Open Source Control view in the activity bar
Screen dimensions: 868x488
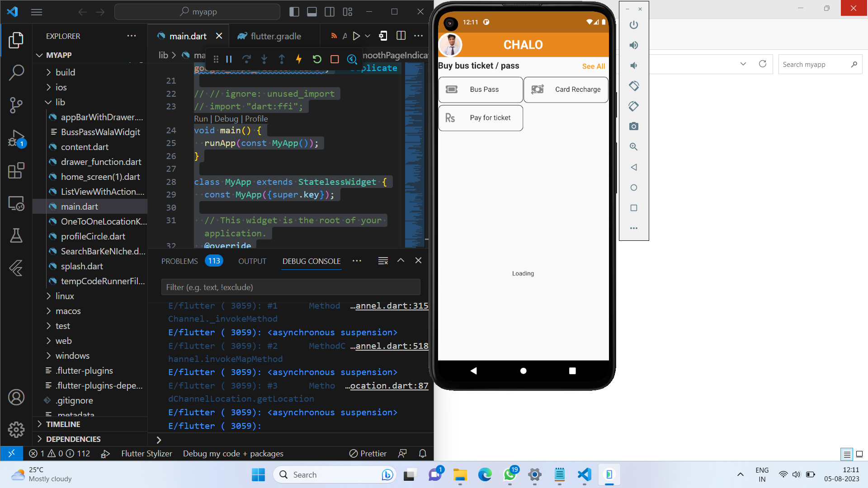pyautogui.click(x=16, y=105)
